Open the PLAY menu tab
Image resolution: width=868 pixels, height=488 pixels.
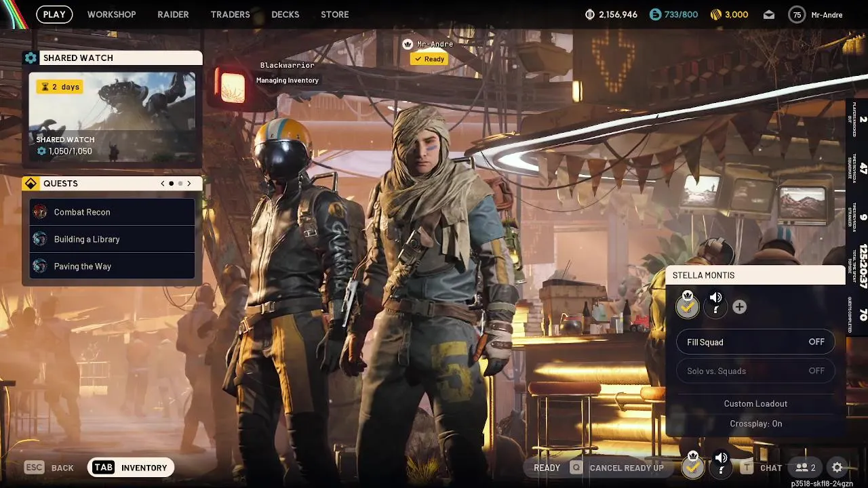click(x=54, y=14)
